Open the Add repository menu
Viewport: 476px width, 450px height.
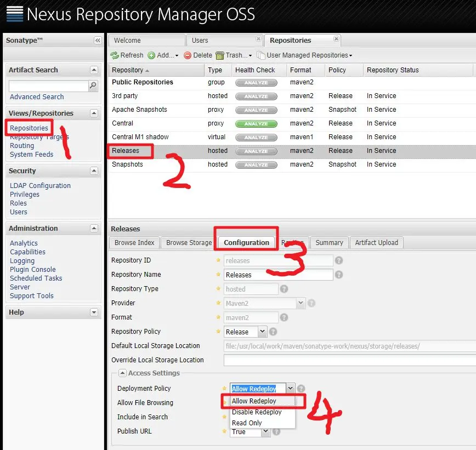(163, 55)
